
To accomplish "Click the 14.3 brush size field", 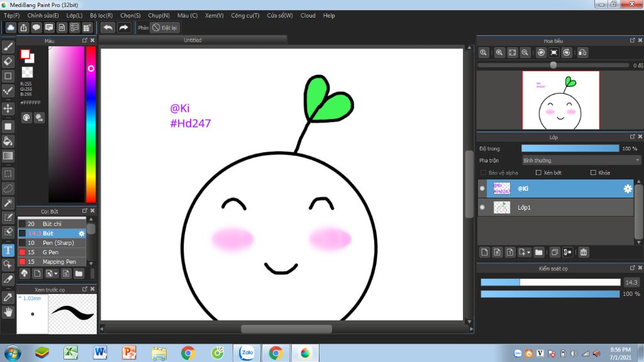I will tap(631, 282).
